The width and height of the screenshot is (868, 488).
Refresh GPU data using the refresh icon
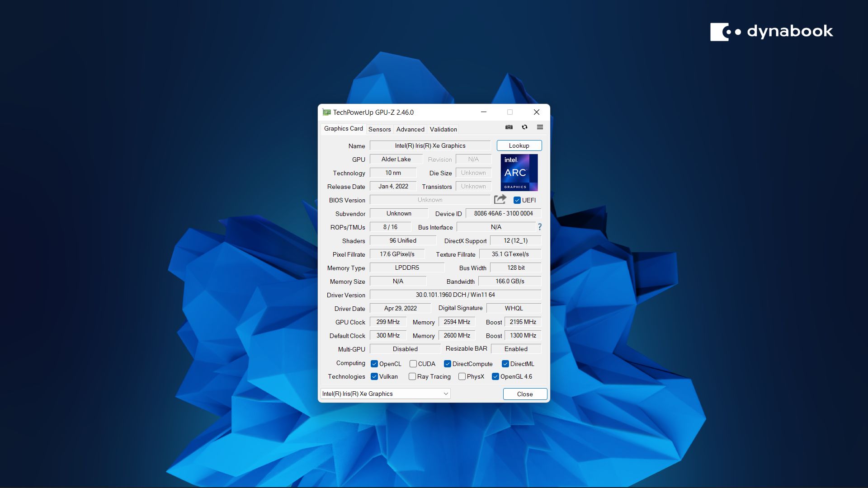[524, 127]
